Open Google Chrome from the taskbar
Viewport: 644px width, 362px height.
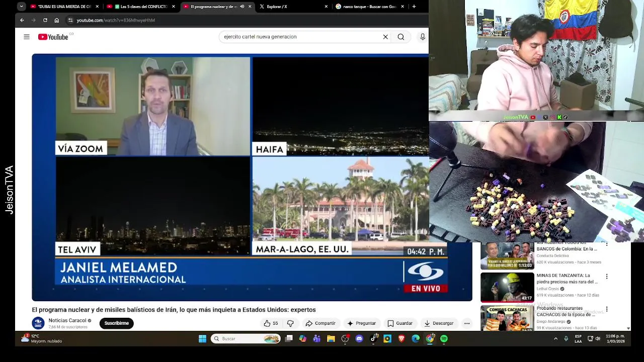(430, 339)
